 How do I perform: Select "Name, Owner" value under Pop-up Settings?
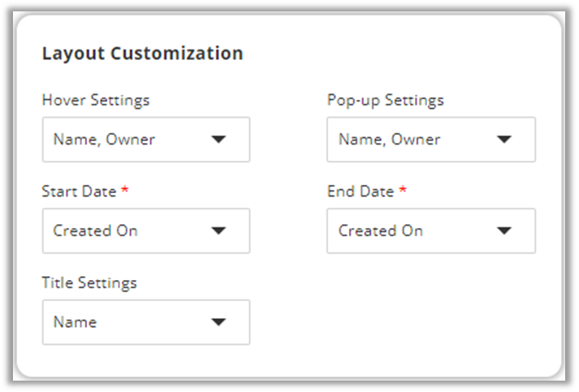[389, 140]
